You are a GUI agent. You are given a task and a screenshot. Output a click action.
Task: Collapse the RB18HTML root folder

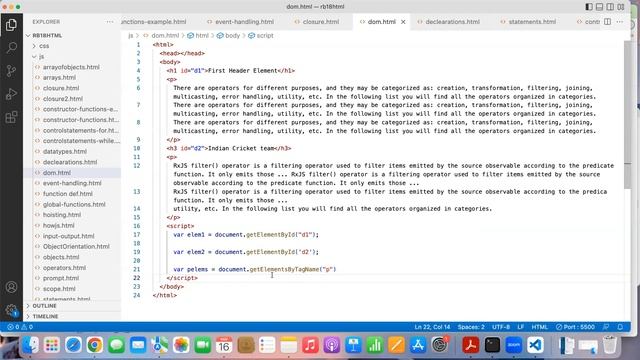pos(47,36)
